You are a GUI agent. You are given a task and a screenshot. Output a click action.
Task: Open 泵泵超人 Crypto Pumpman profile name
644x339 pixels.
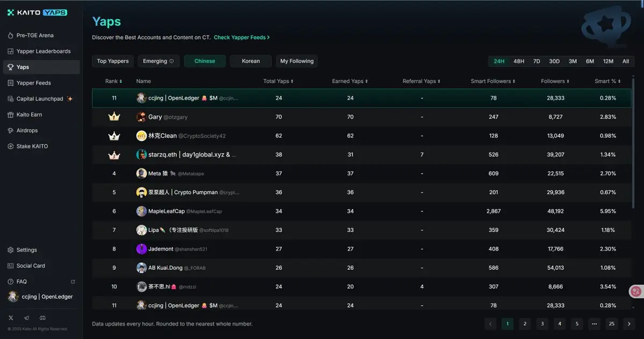point(183,192)
